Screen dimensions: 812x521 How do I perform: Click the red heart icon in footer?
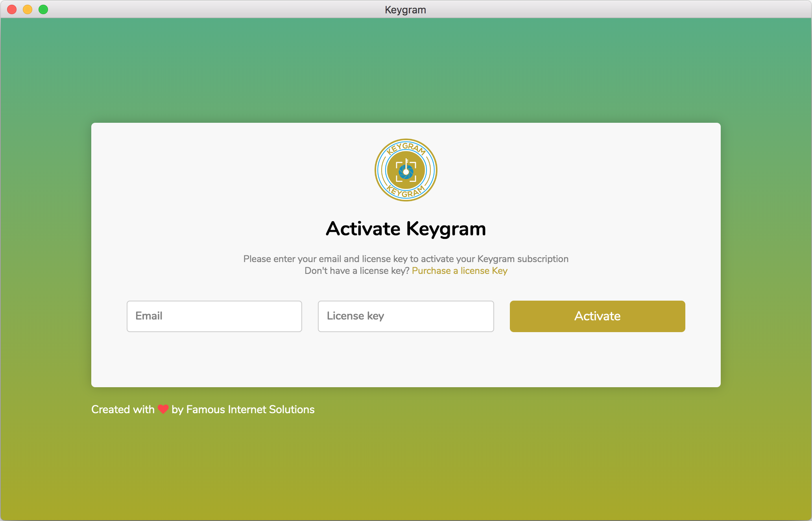[x=163, y=409]
